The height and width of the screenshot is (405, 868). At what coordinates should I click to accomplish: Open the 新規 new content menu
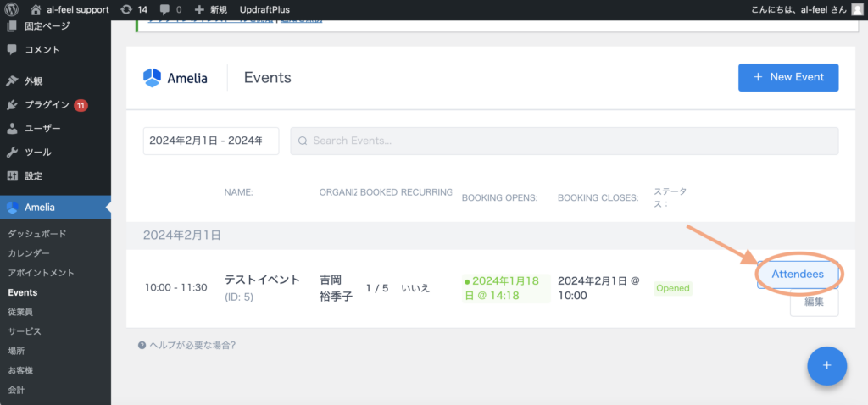pyautogui.click(x=210, y=9)
